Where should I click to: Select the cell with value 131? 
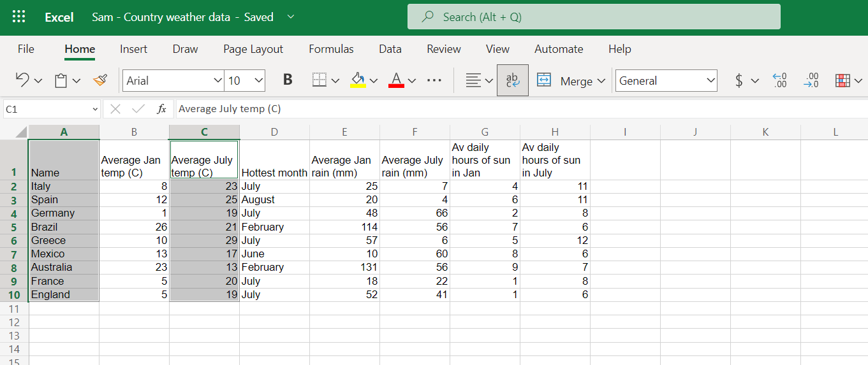344,268
